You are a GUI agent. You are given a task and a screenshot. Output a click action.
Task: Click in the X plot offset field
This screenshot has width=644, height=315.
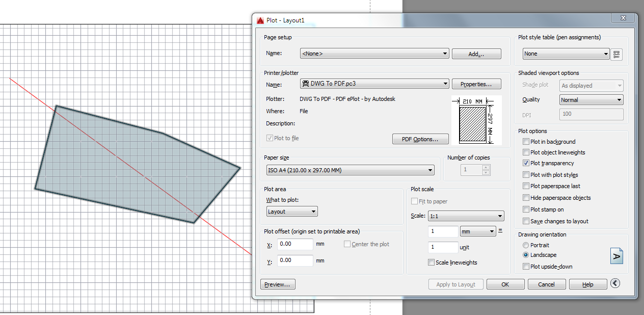point(294,244)
